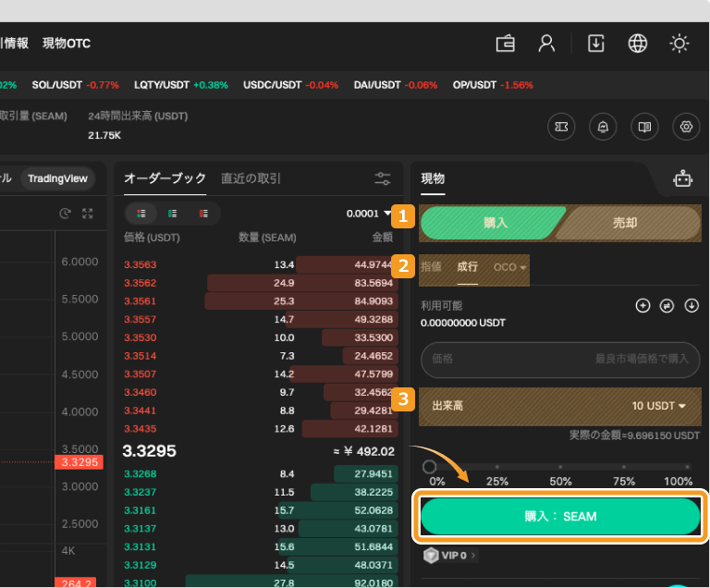Click sell order price 3.3562
This screenshot has height=588, width=710.
141,283
